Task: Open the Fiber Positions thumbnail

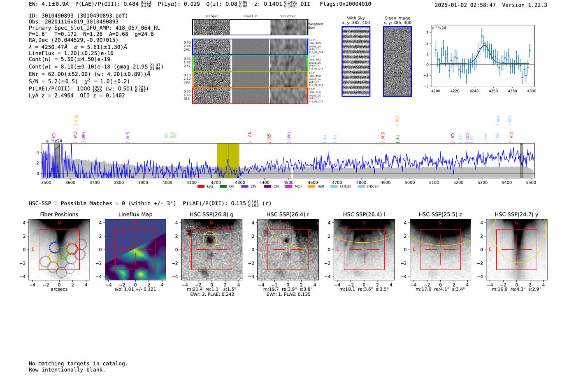Action: tap(59, 250)
